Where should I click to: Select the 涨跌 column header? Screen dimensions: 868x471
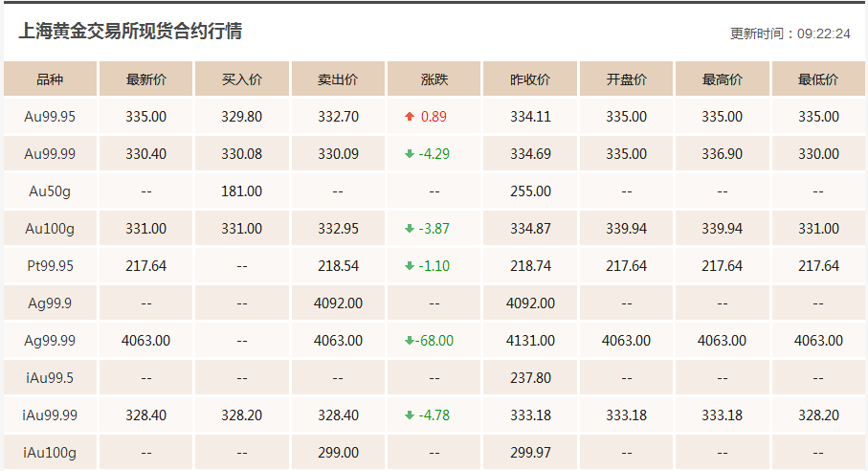pos(434,79)
